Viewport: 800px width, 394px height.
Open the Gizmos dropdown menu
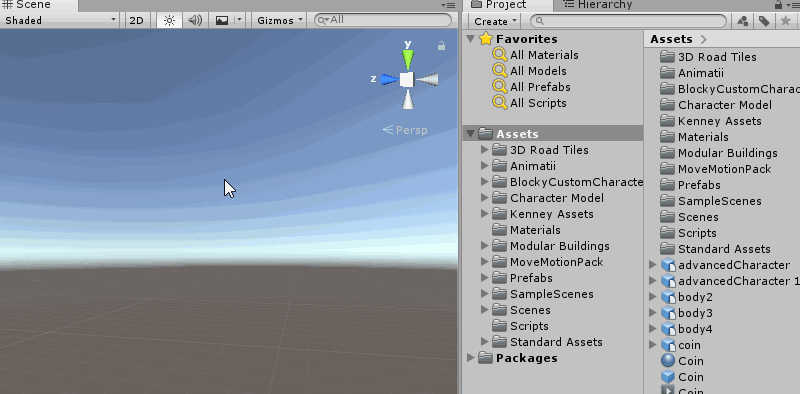click(280, 20)
